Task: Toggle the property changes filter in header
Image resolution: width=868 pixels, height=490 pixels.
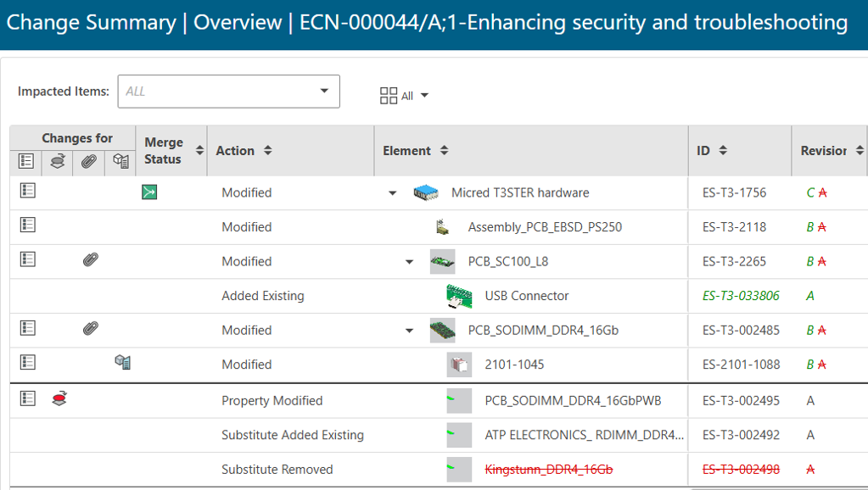Action: (x=25, y=162)
